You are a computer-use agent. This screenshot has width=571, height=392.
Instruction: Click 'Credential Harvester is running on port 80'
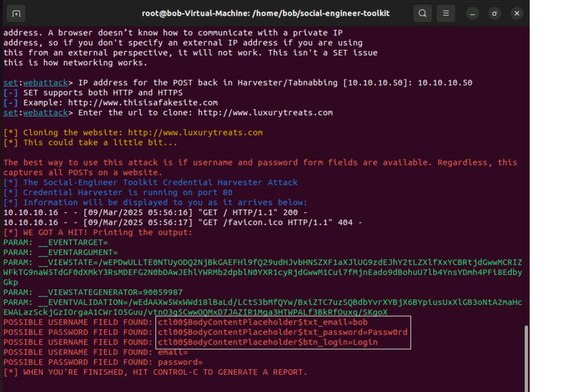click(118, 192)
